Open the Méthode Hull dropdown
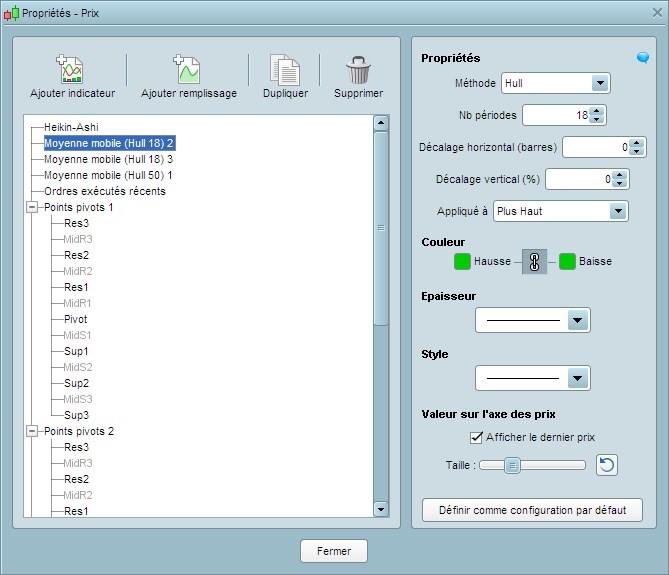Viewport: 669px width, 575px height. [x=599, y=83]
